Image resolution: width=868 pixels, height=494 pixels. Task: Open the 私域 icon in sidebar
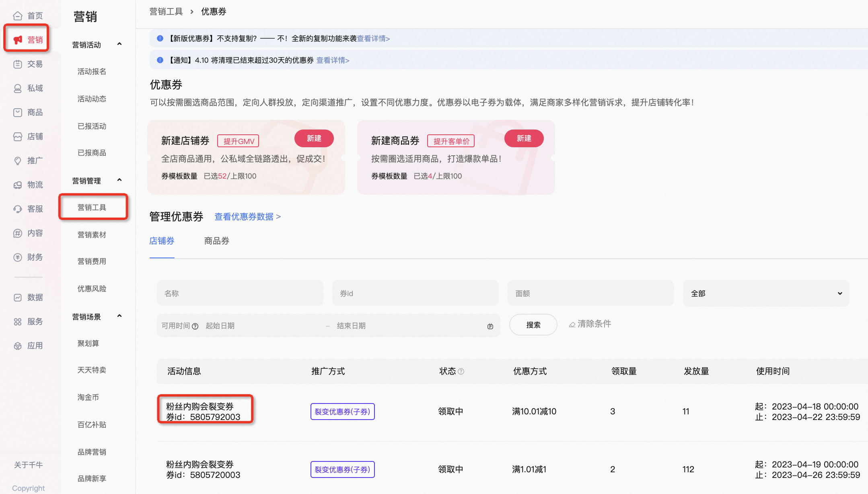pyautogui.click(x=18, y=88)
